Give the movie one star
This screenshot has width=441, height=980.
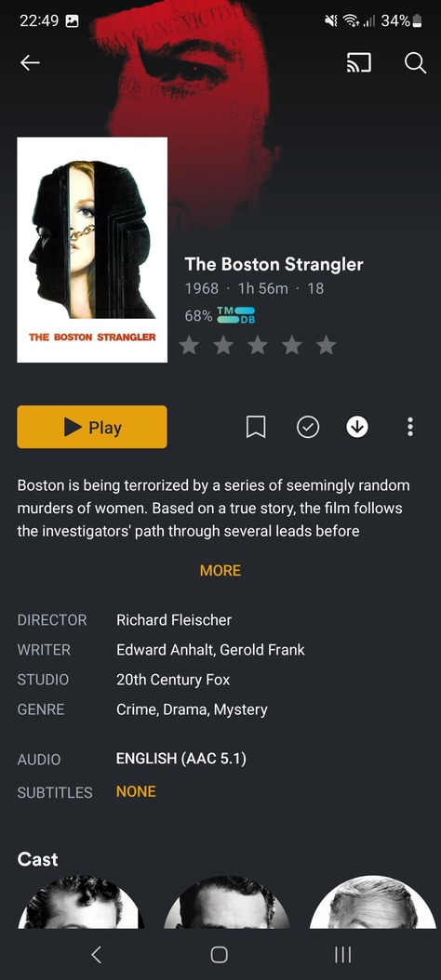190,345
